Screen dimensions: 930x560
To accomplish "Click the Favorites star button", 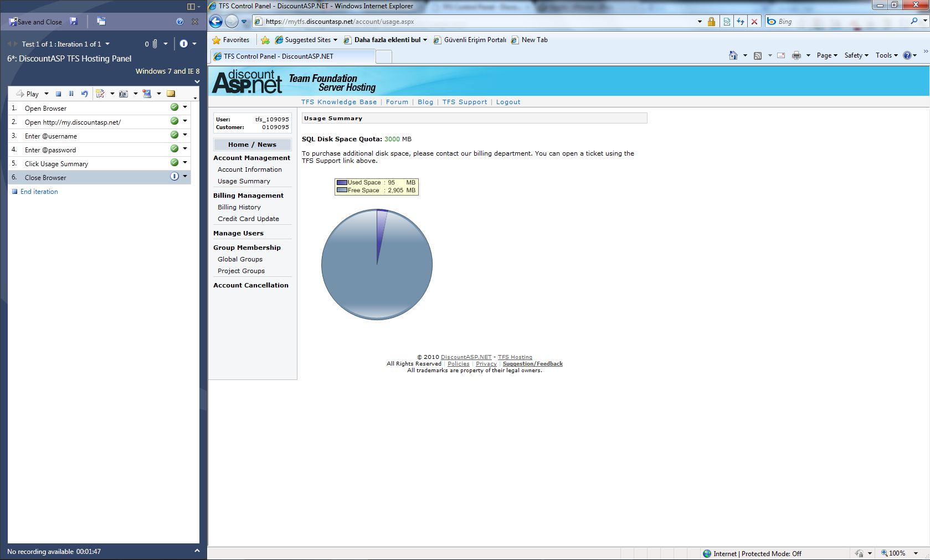I will (x=231, y=40).
